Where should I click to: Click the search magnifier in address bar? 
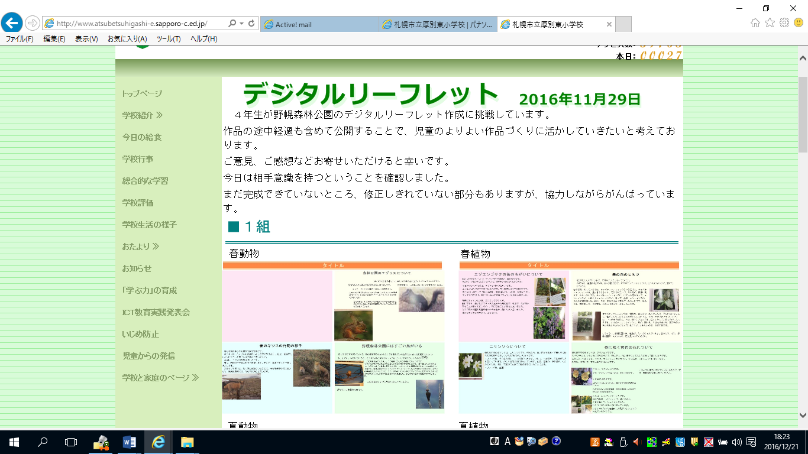click(x=232, y=24)
